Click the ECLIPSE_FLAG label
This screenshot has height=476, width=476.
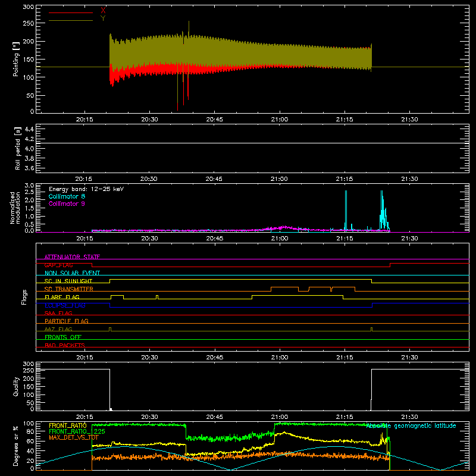(65, 305)
